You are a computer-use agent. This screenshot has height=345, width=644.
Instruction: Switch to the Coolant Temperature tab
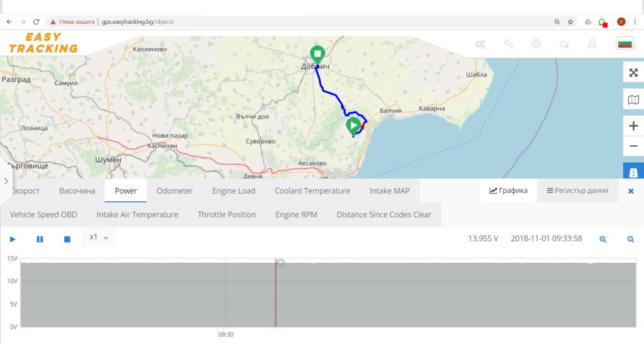click(x=313, y=191)
